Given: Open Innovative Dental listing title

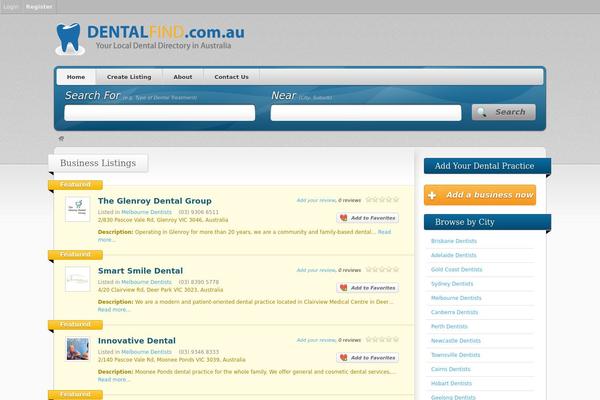Looking at the screenshot, I should coord(137,341).
